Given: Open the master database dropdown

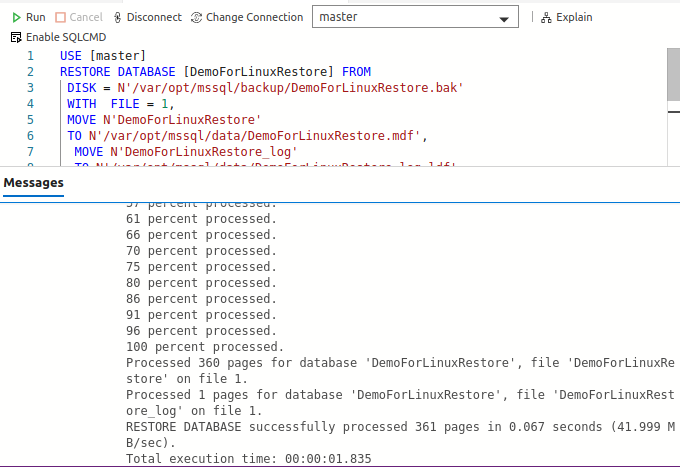Looking at the screenshot, I should [414, 17].
